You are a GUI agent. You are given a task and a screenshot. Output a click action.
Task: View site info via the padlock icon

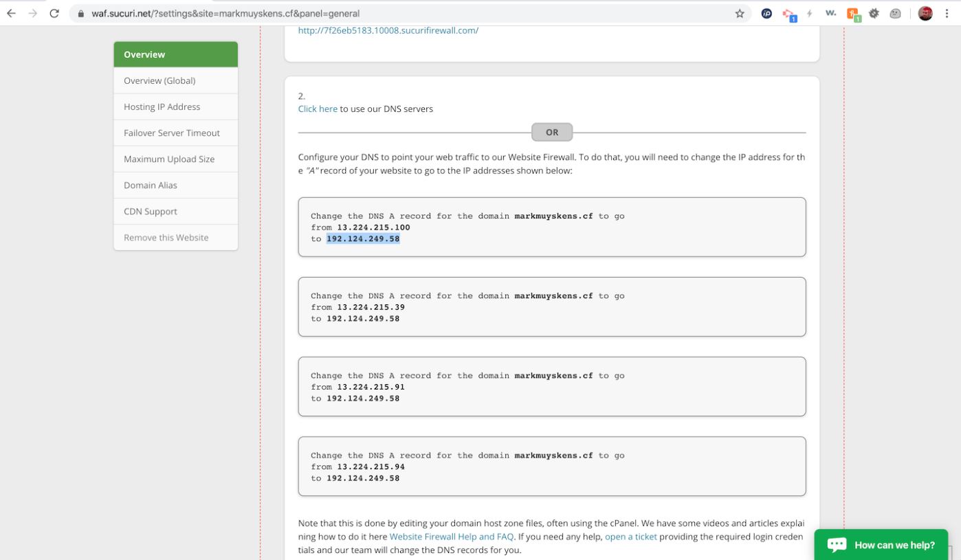(x=81, y=14)
